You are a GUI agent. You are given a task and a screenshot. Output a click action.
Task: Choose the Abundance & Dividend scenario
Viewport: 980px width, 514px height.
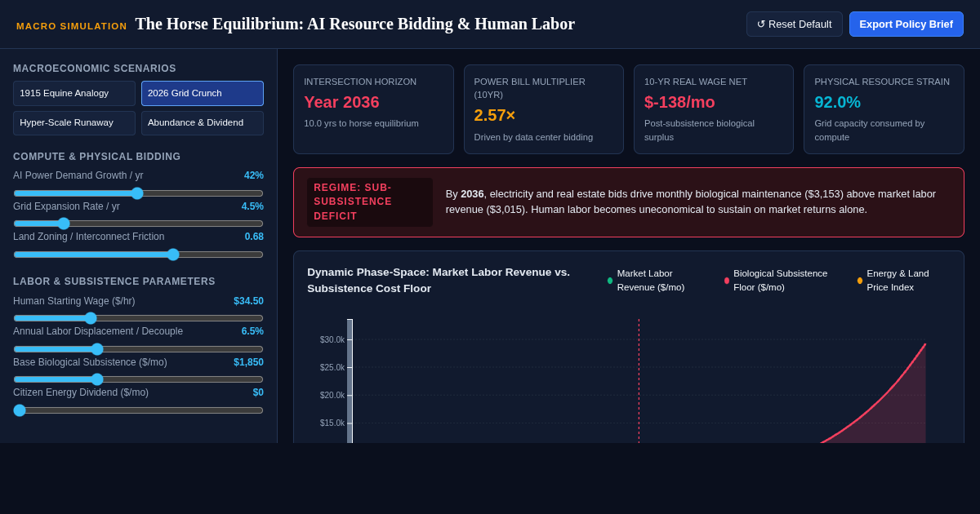pos(203,123)
